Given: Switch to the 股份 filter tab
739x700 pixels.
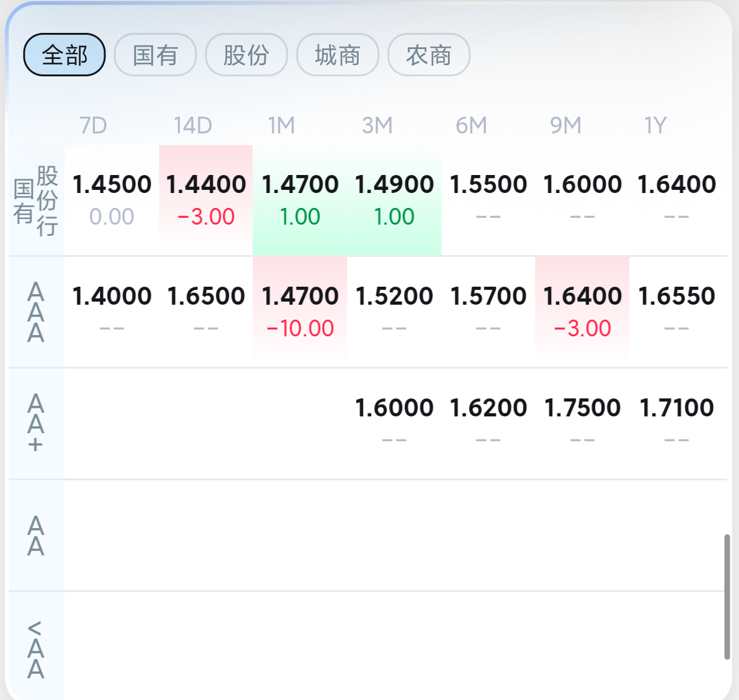Looking at the screenshot, I should [x=246, y=55].
